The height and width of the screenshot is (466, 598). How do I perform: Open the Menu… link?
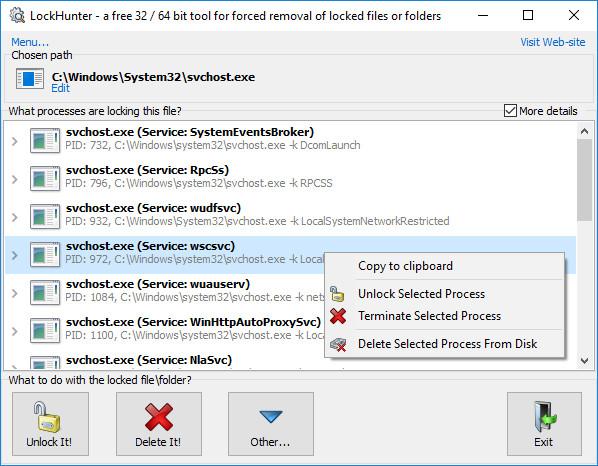(x=30, y=42)
